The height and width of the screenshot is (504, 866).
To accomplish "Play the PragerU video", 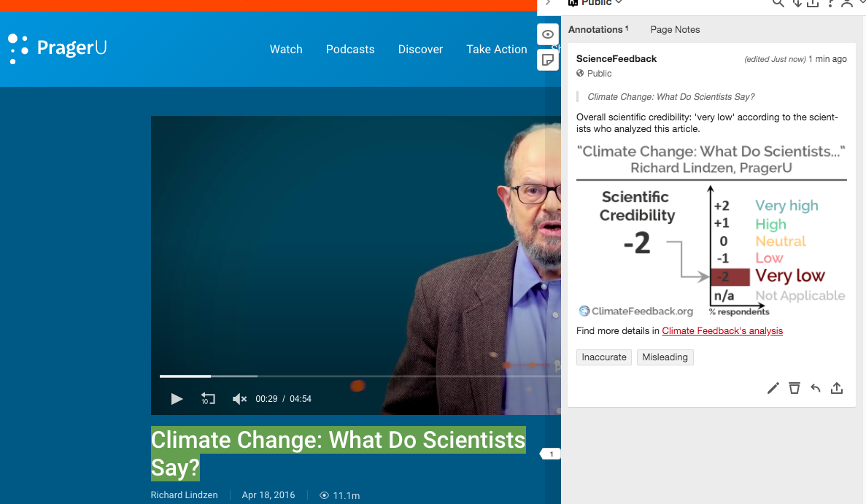I will point(176,398).
